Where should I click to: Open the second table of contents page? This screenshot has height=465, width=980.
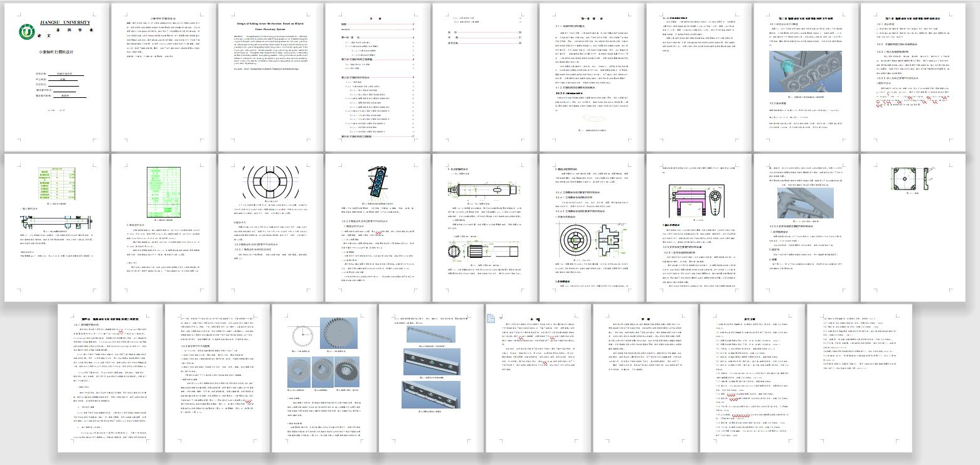[x=484, y=77]
